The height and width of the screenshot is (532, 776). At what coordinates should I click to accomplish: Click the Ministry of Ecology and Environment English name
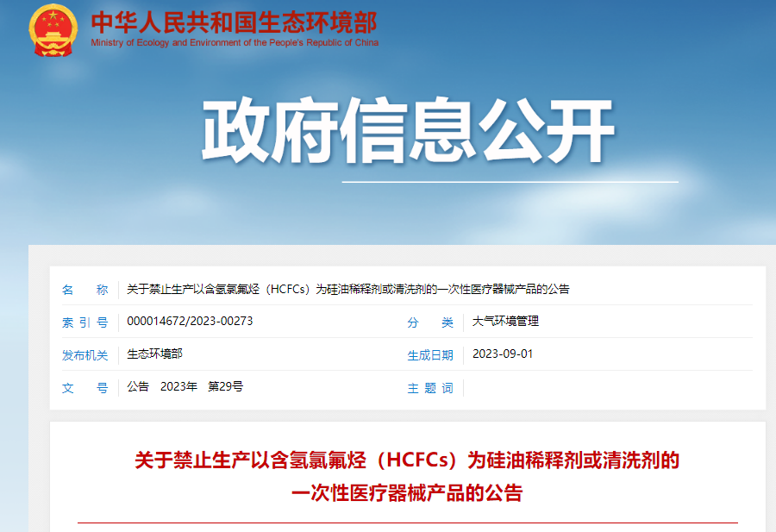tap(234, 43)
